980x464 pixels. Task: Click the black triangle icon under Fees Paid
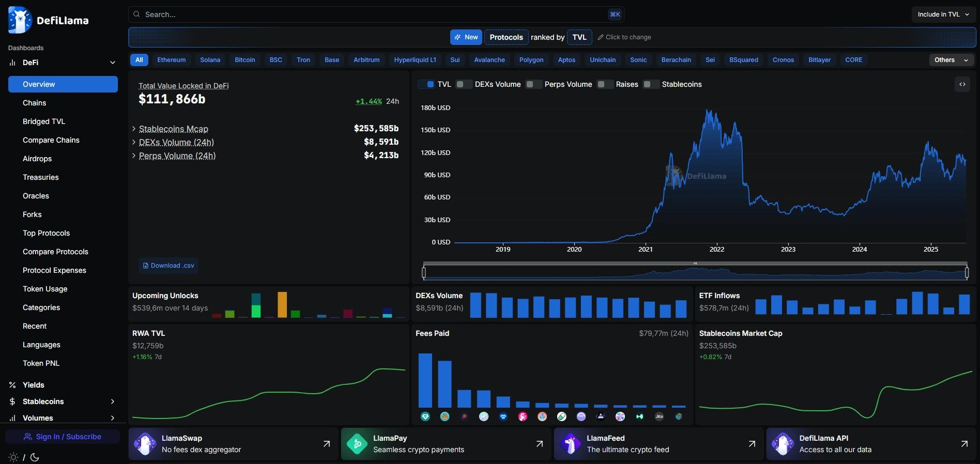601,416
